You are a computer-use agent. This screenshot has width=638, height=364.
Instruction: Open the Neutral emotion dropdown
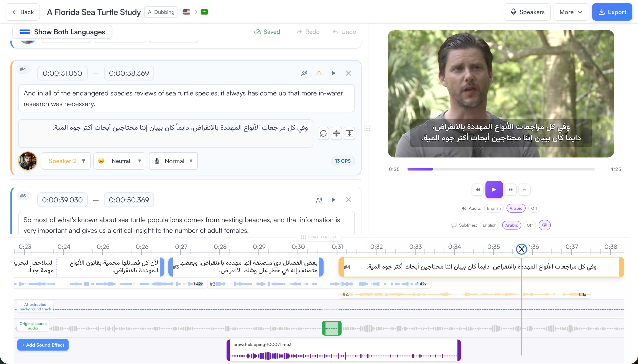click(x=120, y=161)
